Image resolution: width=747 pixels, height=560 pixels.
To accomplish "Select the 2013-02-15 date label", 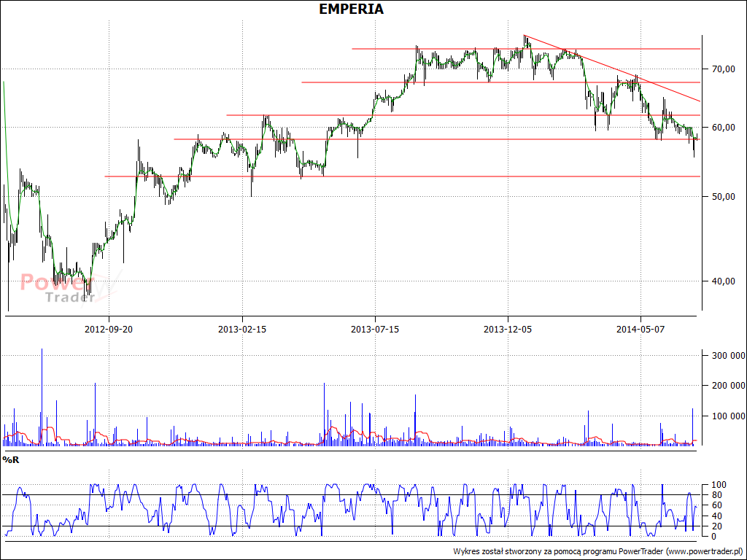I will [242, 329].
